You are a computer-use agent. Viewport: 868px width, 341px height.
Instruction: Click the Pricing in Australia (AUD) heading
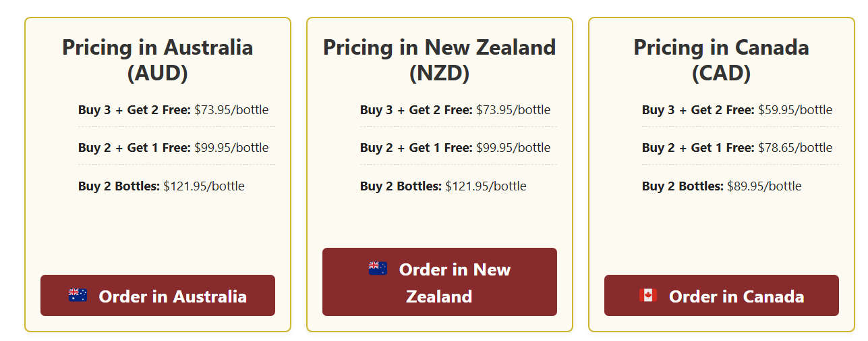coord(157,59)
